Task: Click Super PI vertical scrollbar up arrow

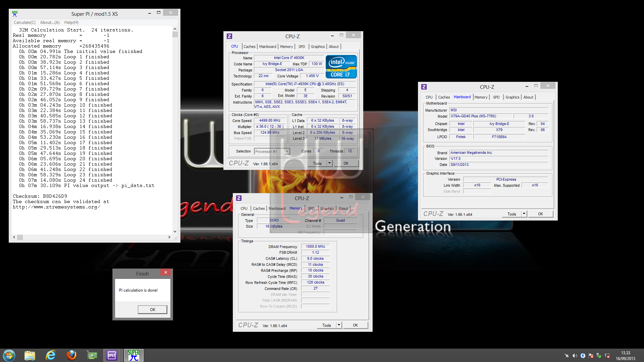Action: 175,29
